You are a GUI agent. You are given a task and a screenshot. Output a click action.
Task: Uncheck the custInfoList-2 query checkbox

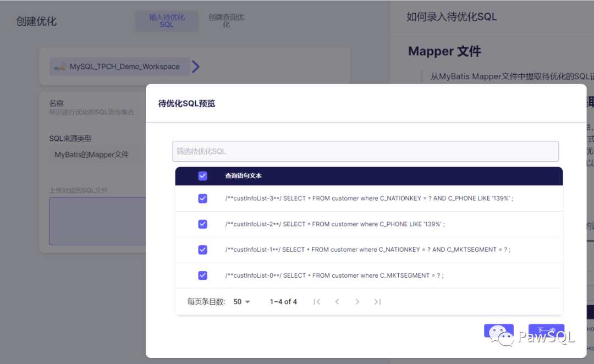(202, 224)
